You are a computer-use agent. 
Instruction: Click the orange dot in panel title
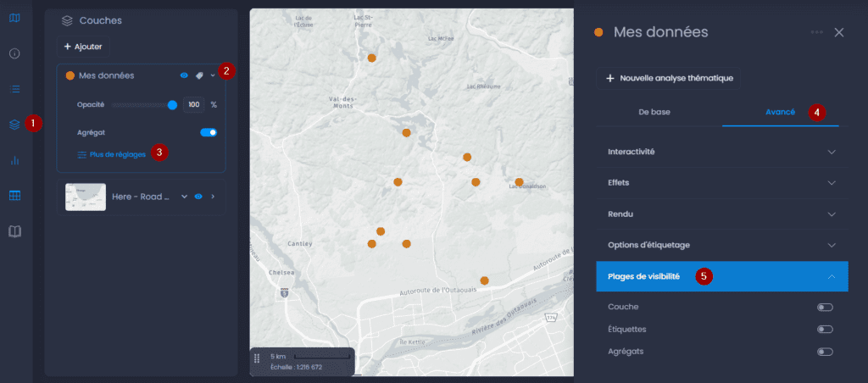[598, 32]
